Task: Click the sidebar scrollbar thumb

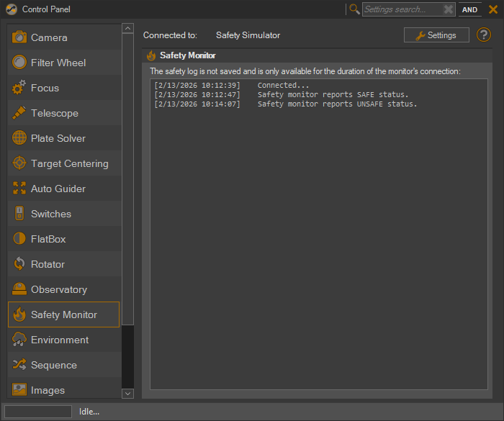Action: tap(127, 179)
